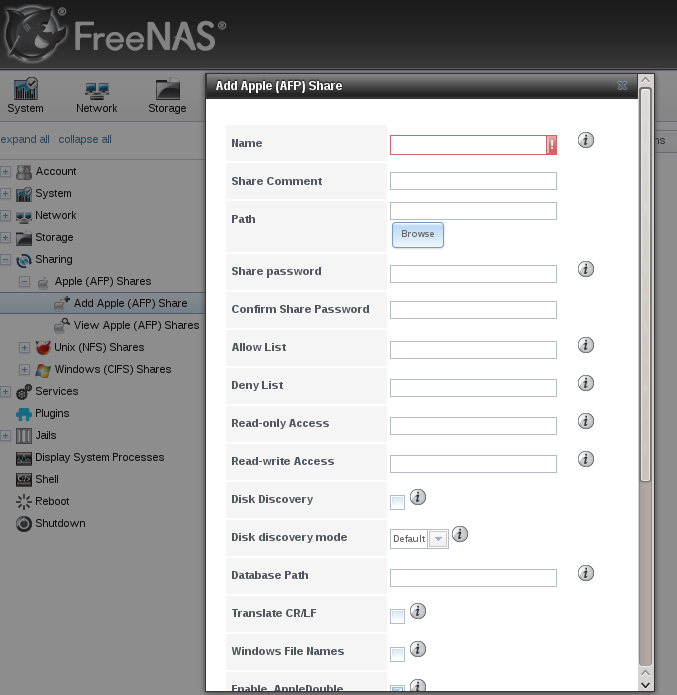Click the Sharing icon in tree
The image size is (677, 695).
pos(24,260)
